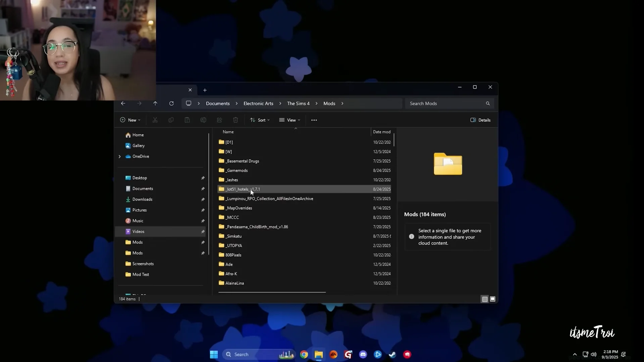
Task: Toggle the Details pane button
Action: 480,120
